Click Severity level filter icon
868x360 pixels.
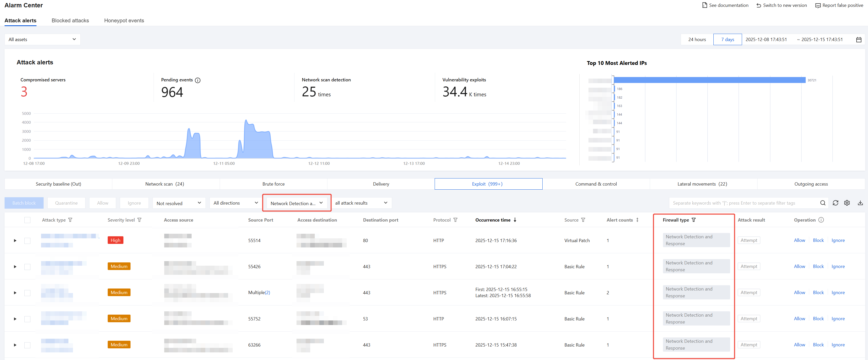click(139, 220)
